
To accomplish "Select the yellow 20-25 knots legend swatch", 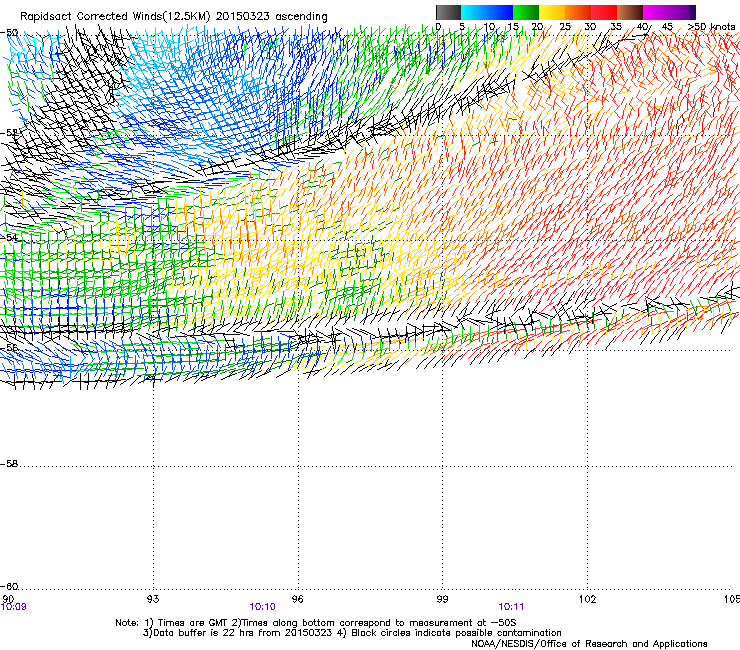I will (x=552, y=12).
